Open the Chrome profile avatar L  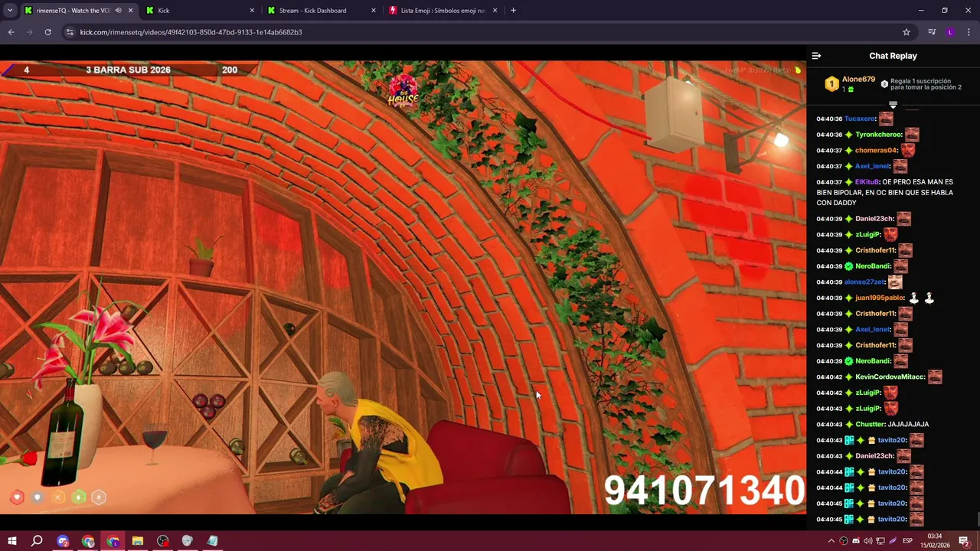tap(950, 32)
